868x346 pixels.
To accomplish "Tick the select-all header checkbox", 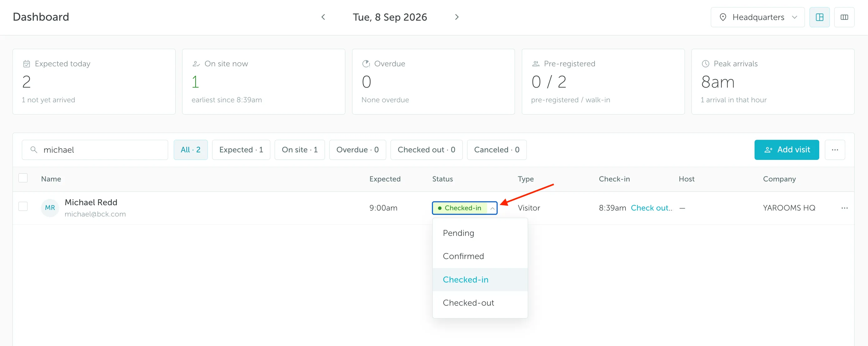I will pos(23,178).
